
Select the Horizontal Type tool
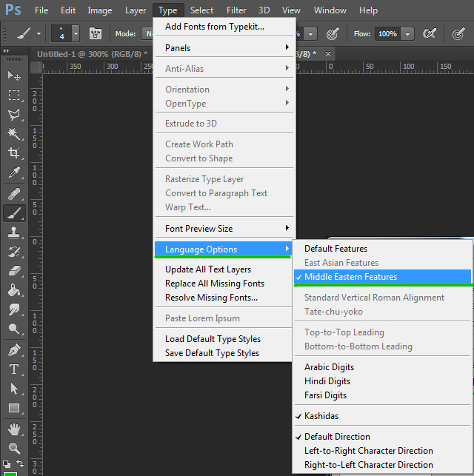pyautogui.click(x=14, y=369)
